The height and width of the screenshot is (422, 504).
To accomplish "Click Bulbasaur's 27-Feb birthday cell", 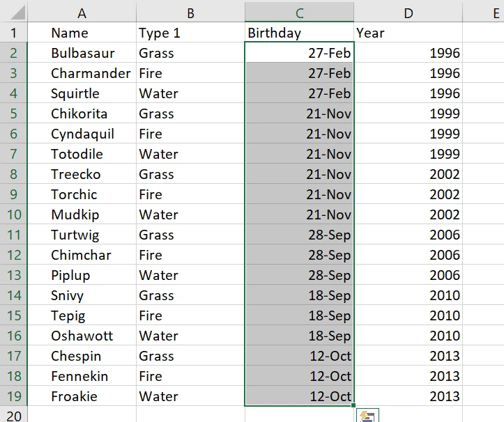I will tap(299, 53).
